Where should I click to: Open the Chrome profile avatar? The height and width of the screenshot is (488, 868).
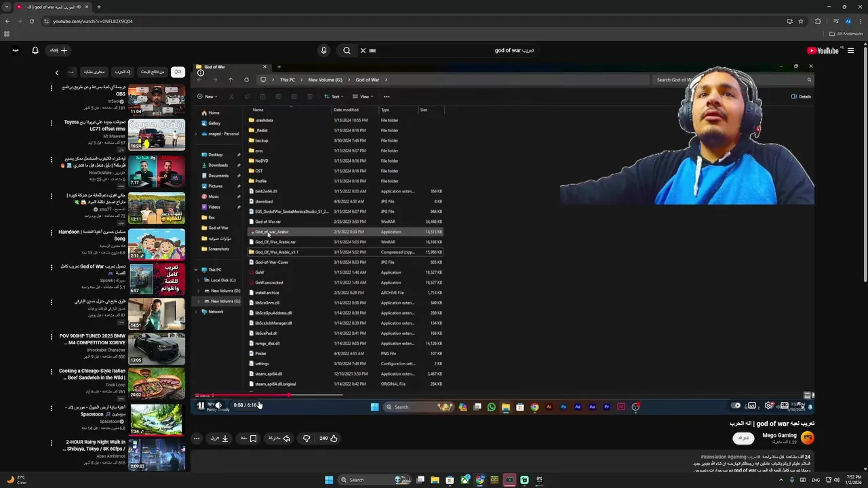[848, 21]
